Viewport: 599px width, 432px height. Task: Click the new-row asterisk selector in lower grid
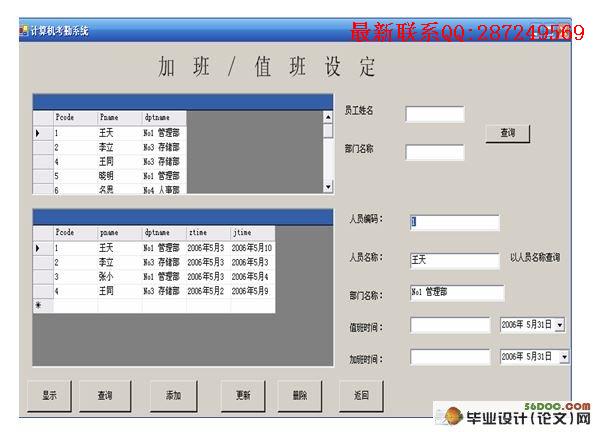[43, 305]
